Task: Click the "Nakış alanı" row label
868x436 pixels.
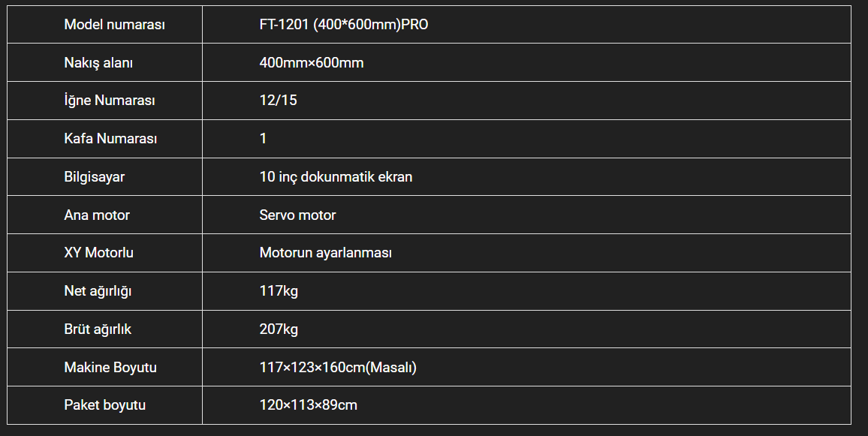Action: click(98, 63)
